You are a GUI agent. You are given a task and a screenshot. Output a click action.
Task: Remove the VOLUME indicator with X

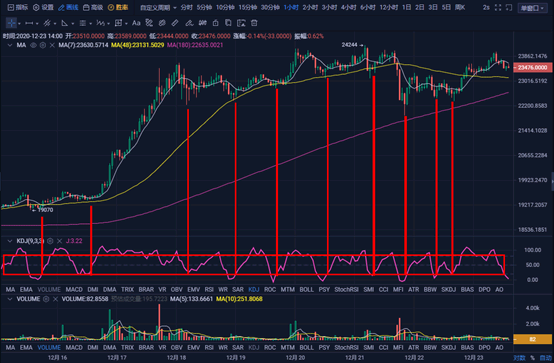point(55,299)
